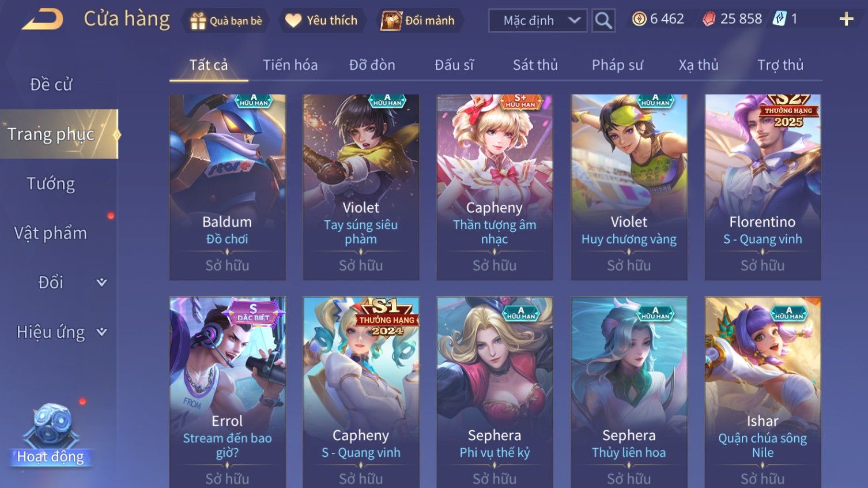Screen dimensions: 868x488
Task: Open Đổi mảnh chest exchange
Action: click(x=391, y=21)
